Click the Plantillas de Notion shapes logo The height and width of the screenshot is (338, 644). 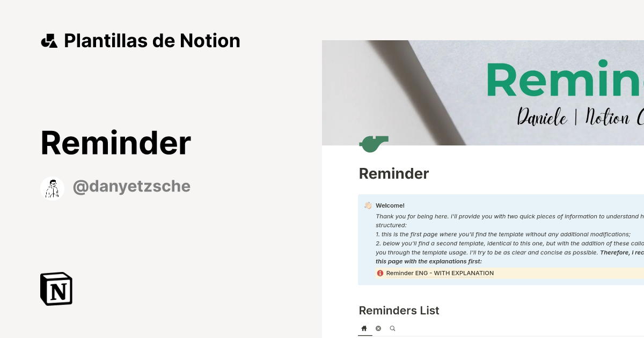point(49,41)
